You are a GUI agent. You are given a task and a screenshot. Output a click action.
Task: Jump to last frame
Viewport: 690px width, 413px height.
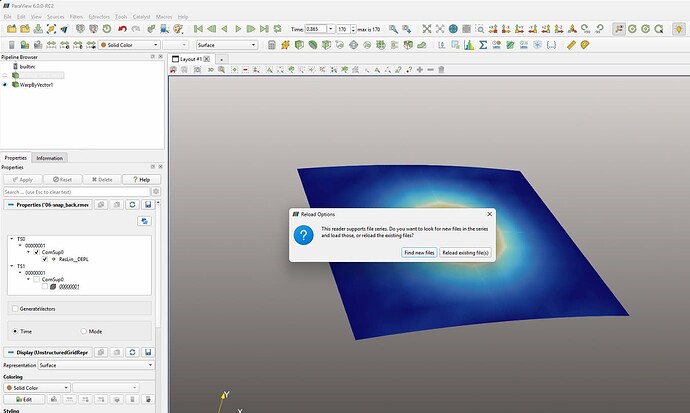(264, 29)
